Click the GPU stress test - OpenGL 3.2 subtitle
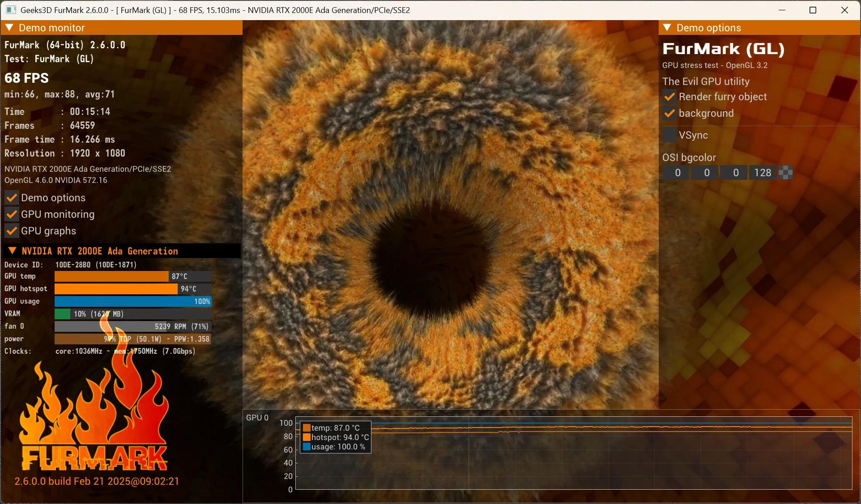Image resolution: width=861 pixels, height=504 pixels. (x=715, y=65)
